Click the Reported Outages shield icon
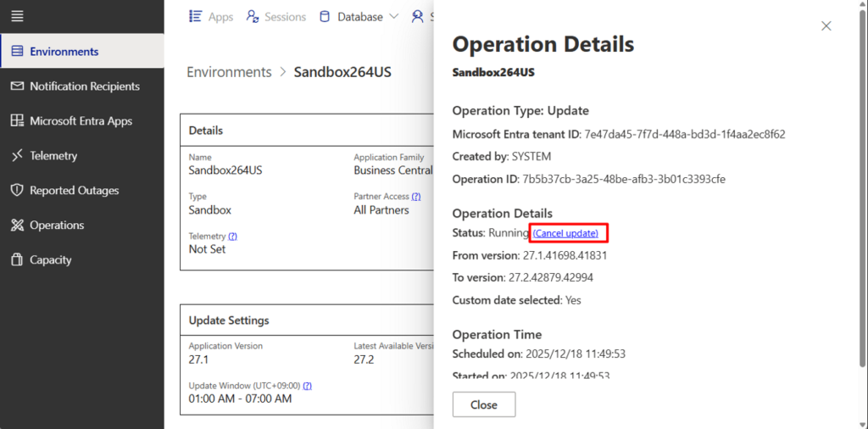This screenshot has height=429, width=868. coord(17,191)
